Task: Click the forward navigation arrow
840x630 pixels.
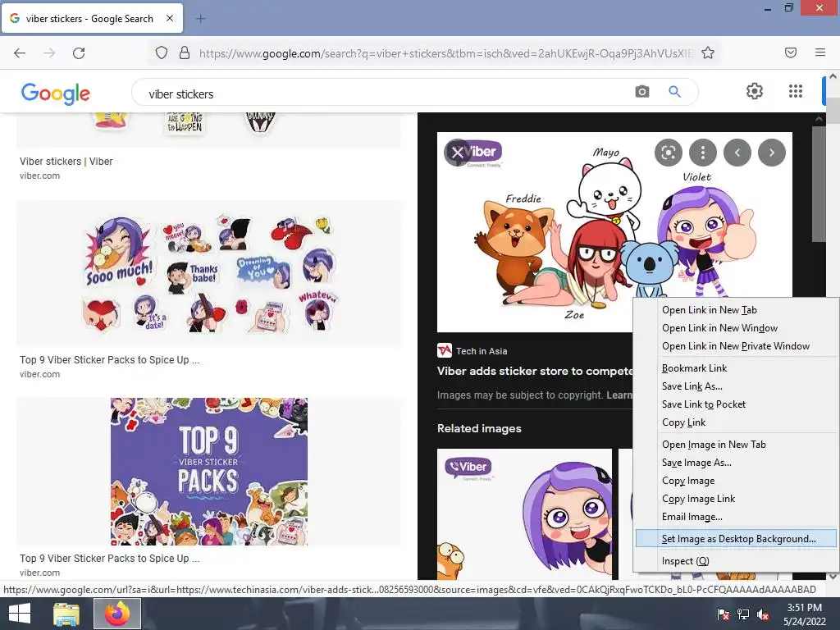Action: pyautogui.click(x=49, y=53)
